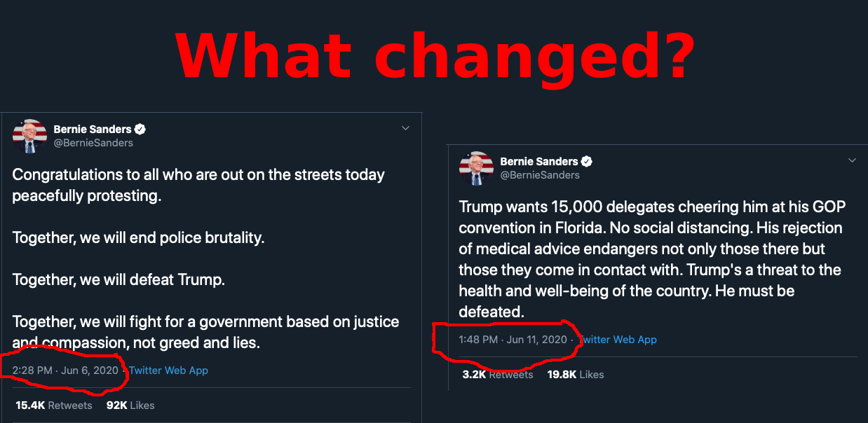The image size is (868, 423).
Task: View the 15.4K Retweets list
Action: [54, 405]
